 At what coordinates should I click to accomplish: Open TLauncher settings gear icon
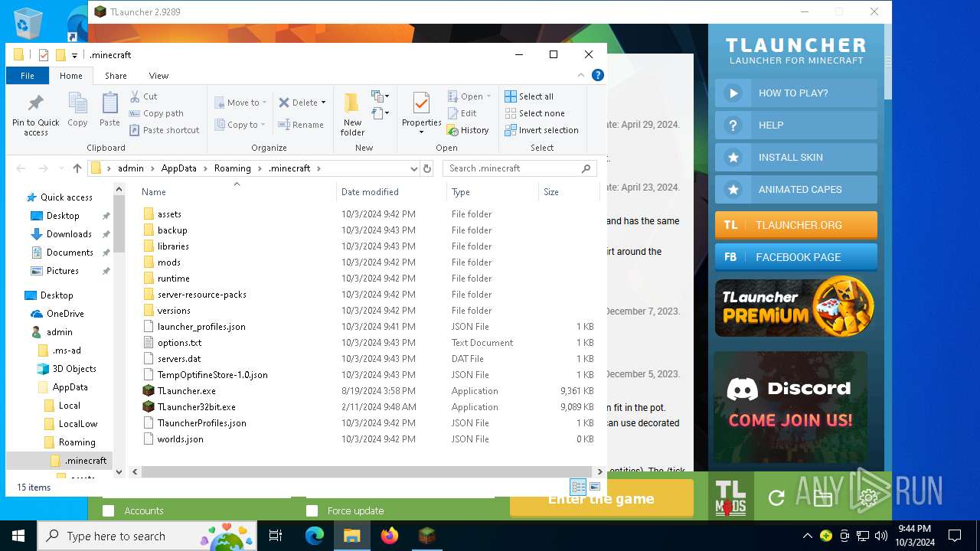pyautogui.click(x=868, y=498)
